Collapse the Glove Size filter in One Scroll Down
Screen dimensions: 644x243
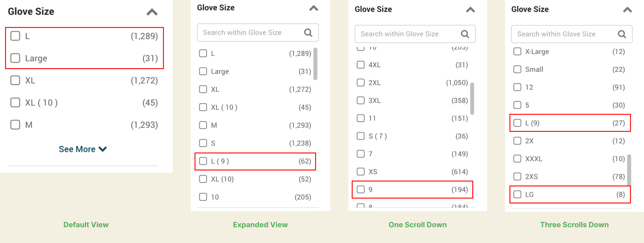coord(470,10)
